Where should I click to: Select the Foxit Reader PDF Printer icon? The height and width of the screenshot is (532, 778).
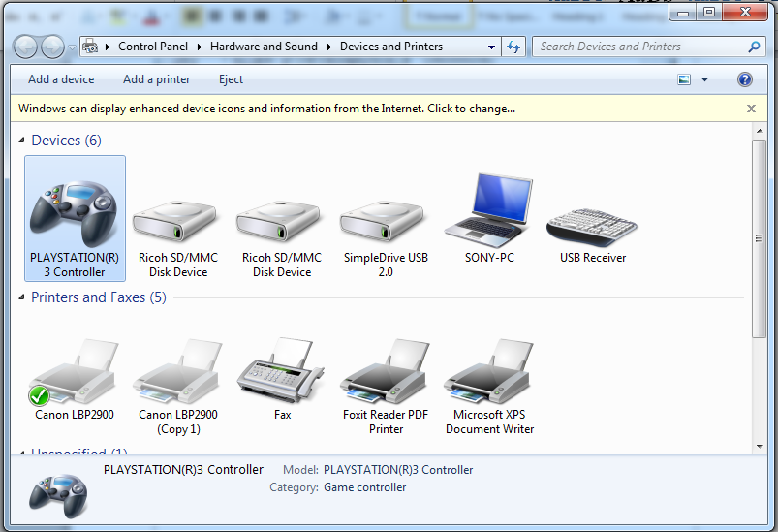tap(385, 371)
